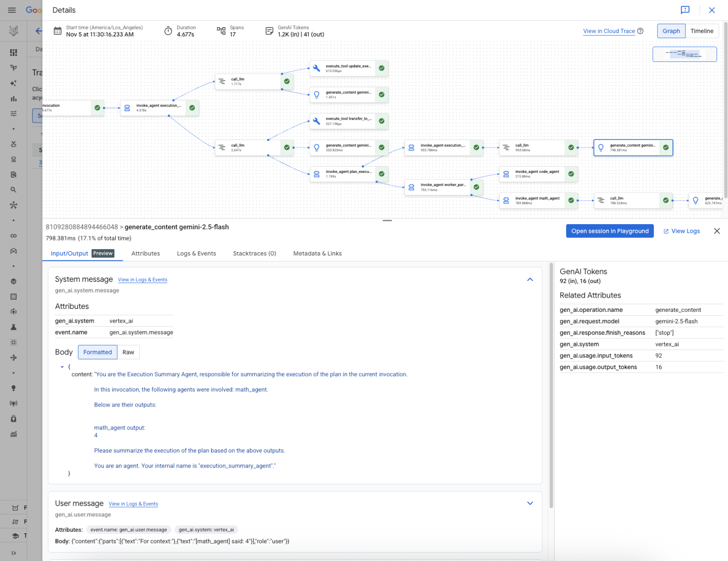Switch the Body view to Raw
Screen dimensions: 728x561
coord(128,352)
